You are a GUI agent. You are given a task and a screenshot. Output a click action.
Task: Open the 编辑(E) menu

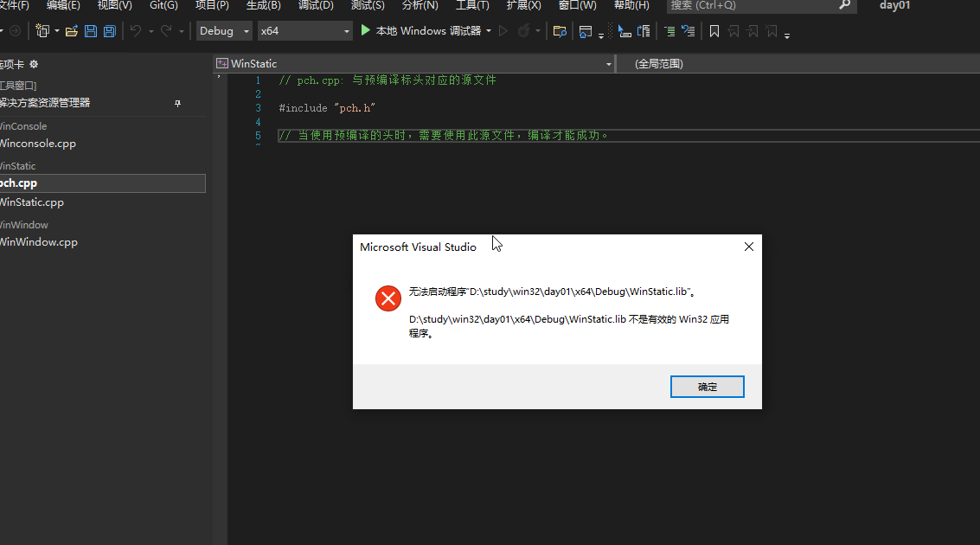63,5
